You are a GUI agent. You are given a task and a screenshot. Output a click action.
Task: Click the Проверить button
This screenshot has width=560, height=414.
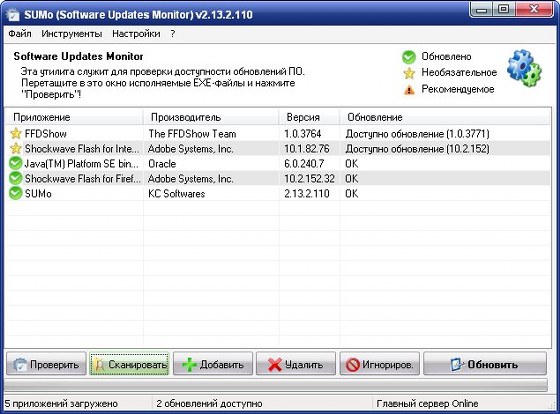[46, 364]
